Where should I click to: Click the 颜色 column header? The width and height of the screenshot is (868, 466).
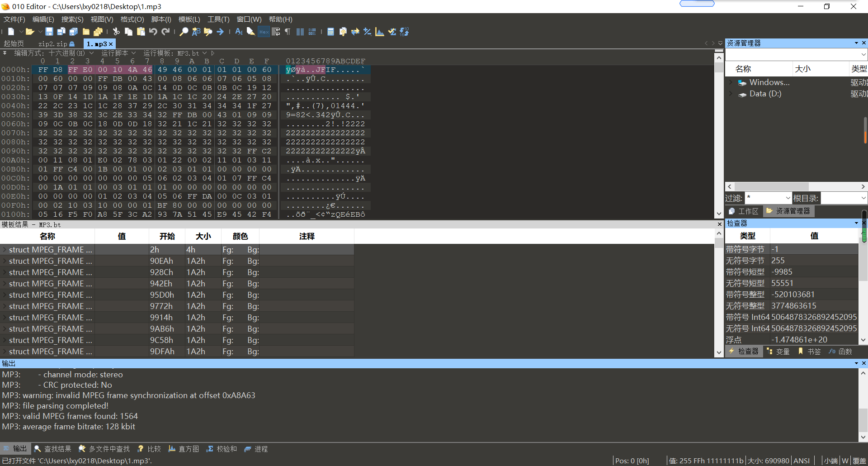click(x=240, y=236)
